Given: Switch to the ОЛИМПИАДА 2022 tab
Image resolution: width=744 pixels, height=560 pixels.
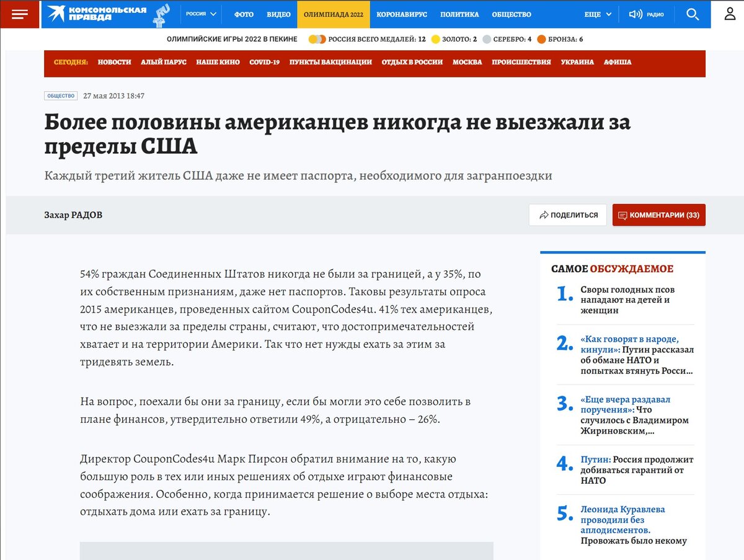Looking at the screenshot, I should (x=333, y=14).
